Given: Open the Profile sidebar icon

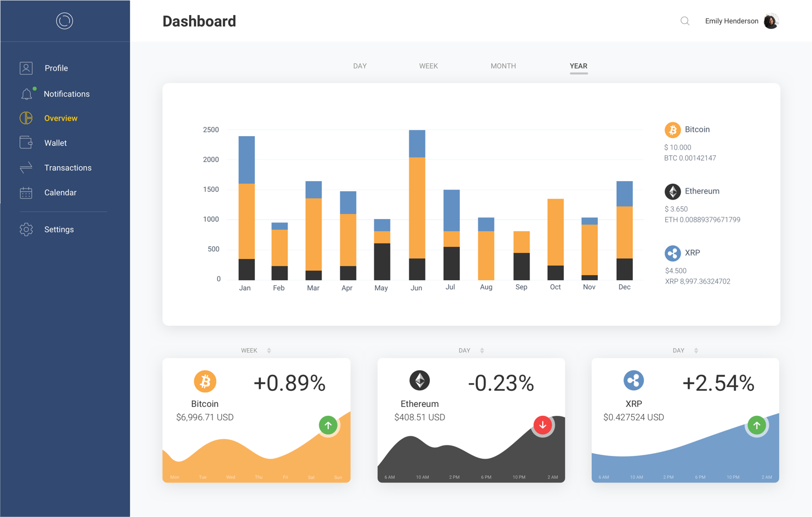Looking at the screenshot, I should (x=26, y=68).
